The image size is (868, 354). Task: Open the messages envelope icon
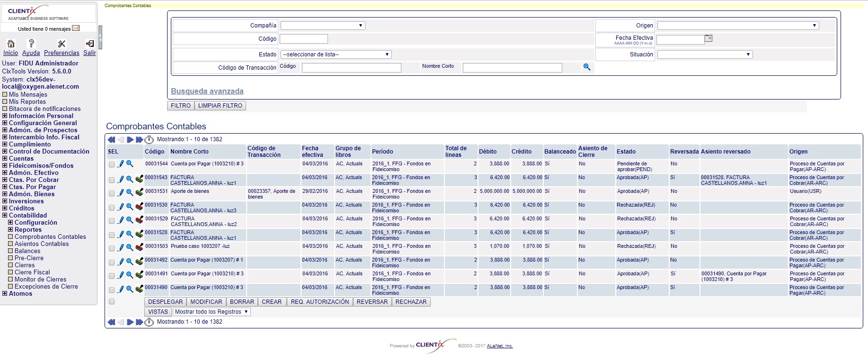tap(76, 28)
